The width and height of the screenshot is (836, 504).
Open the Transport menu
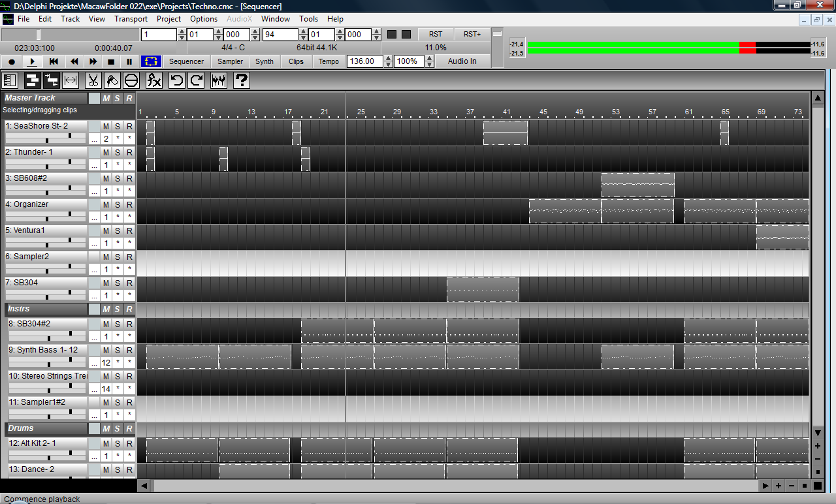click(x=131, y=19)
